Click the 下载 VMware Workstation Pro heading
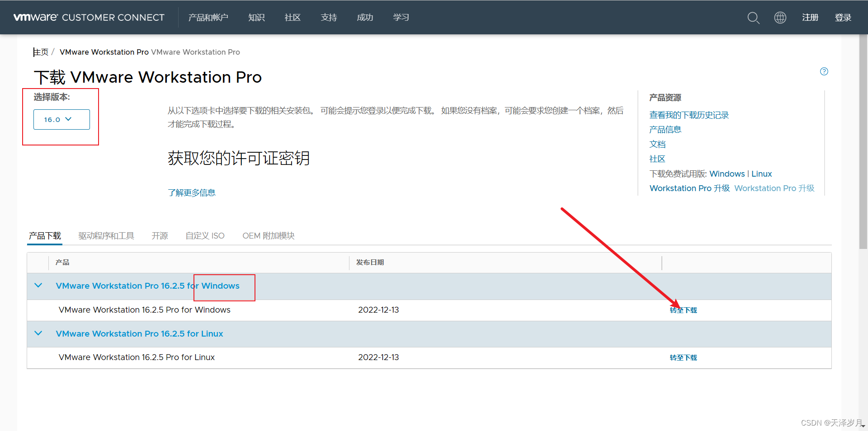The height and width of the screenshot is (431, 868). pyautogui.click(x=148, y=77)
